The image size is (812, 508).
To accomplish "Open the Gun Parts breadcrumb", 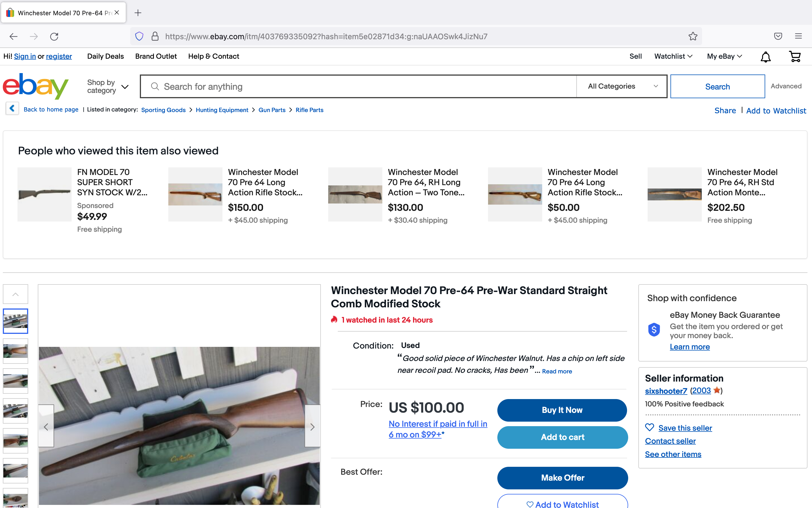I will (272, 110).
